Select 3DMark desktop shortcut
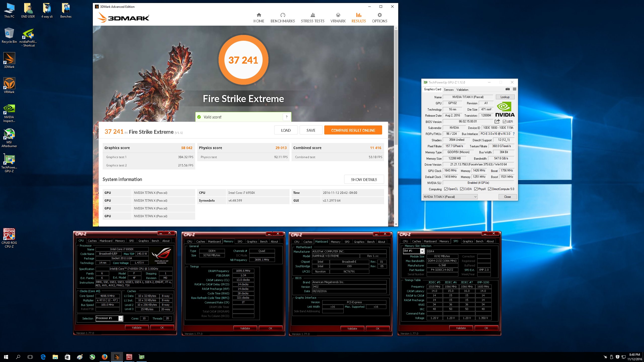This screenshot has width=644, height=362. tap(9, 60)
